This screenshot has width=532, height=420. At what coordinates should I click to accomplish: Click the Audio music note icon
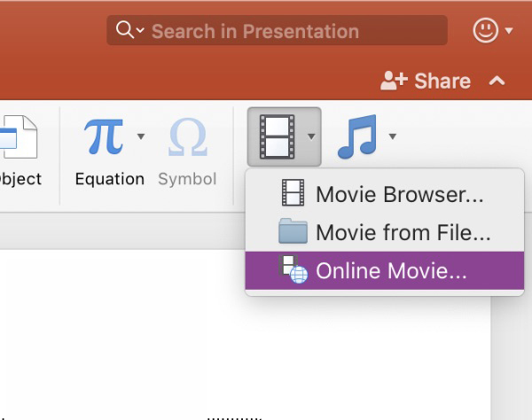[357, 137]
